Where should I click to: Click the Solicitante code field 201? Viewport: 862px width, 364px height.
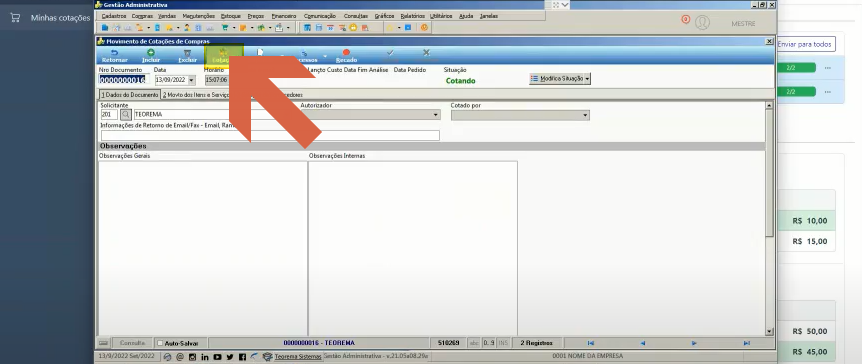pos(109,114)
